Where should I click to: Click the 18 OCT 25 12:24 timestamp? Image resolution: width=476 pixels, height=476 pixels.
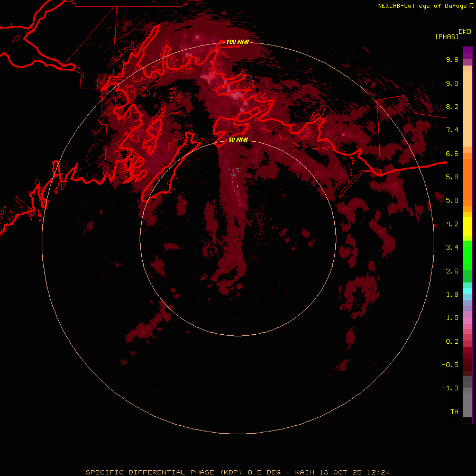pyautogui.click(x=355, y=472)
